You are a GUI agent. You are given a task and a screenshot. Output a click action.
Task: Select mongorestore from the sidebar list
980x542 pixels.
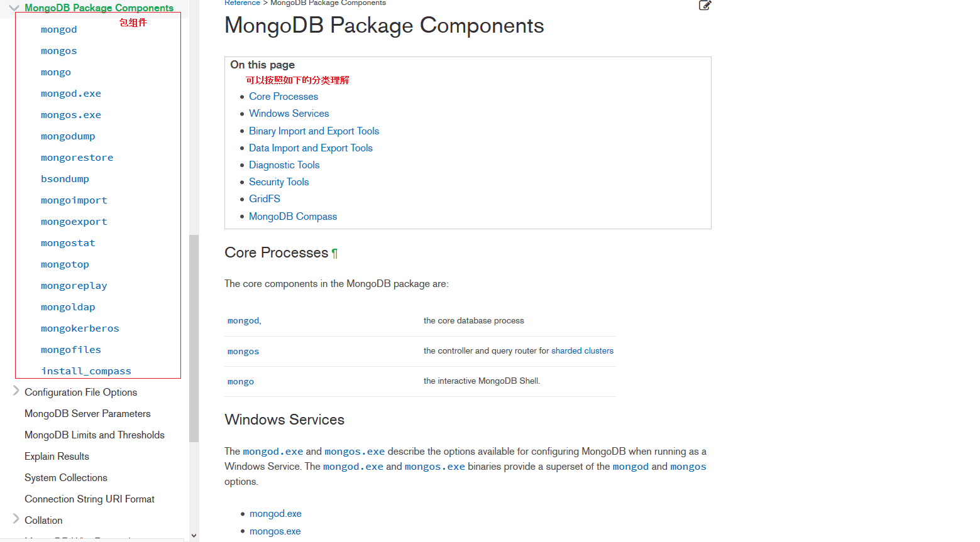(77, 158)
